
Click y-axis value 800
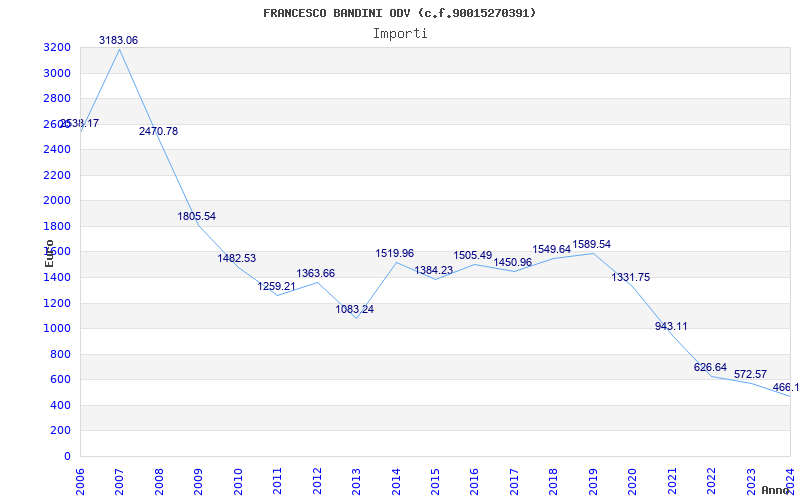point(61,355)
